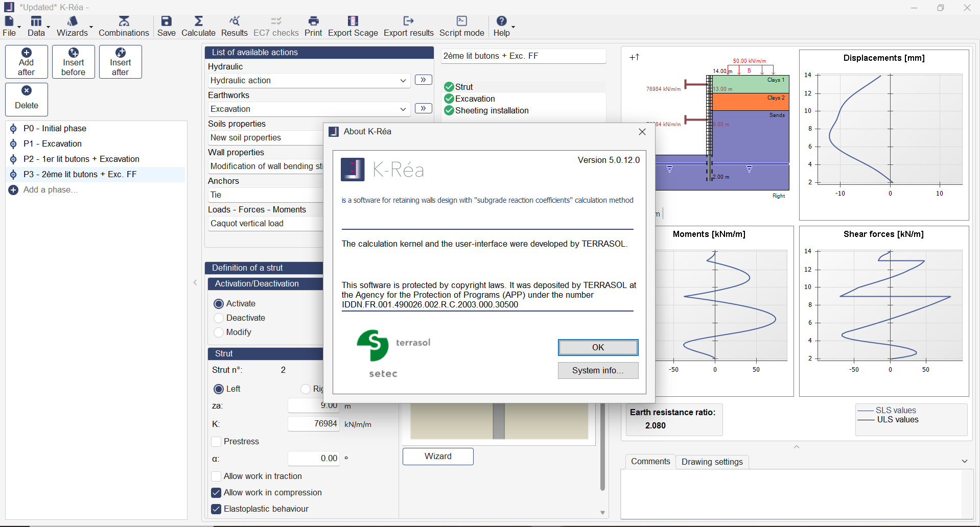Select phase P3 - 2ème lit butons + Exc. FF
980x527 pixels.
pyautogui.click(x=96, y=175)
